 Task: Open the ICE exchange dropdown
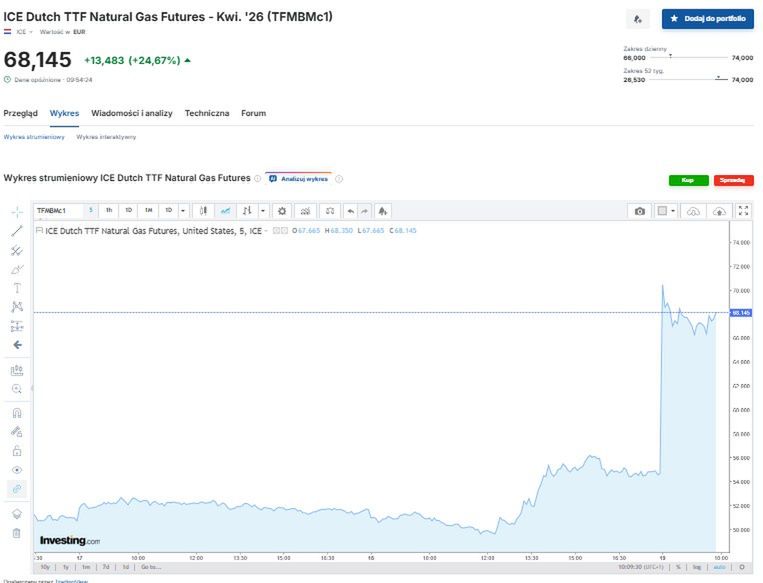pos(24,32)
